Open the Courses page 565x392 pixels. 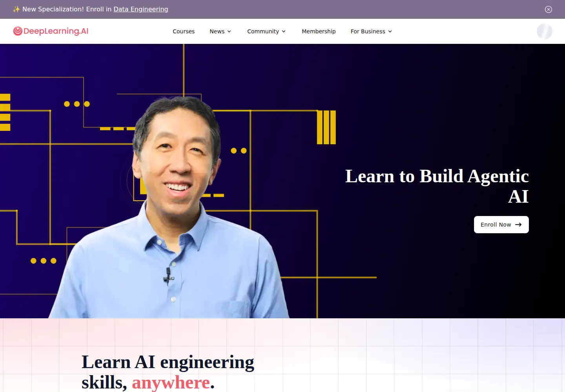point(184,31)
